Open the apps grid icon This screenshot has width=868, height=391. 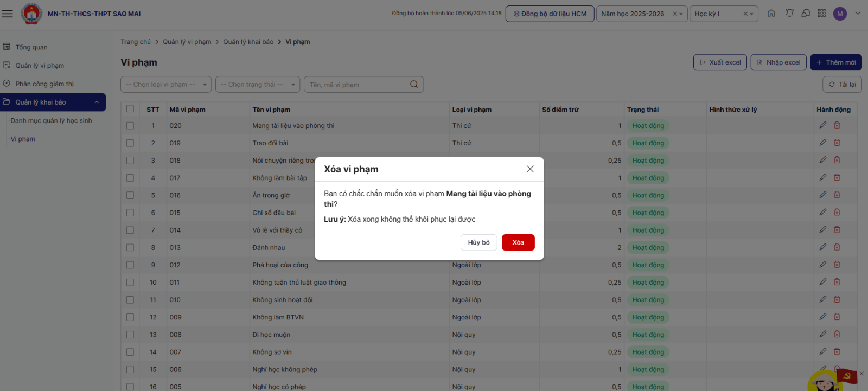[x=822, y=14]
